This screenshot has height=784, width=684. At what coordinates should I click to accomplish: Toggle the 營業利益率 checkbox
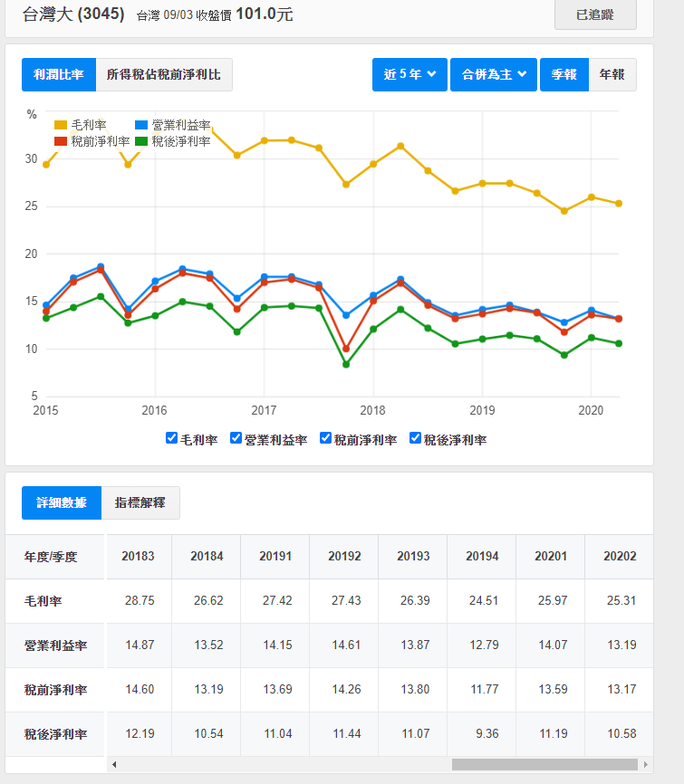(x=236, y=438)
